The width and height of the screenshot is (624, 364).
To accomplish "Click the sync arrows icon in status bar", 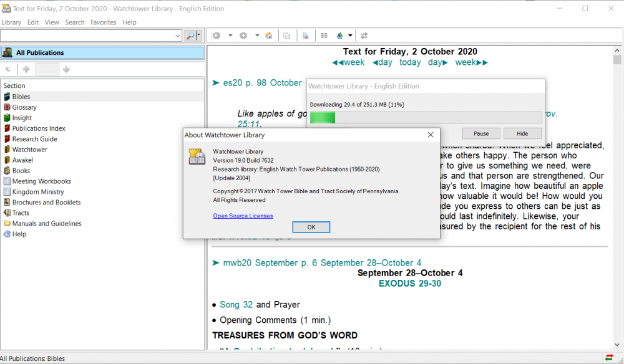I will click(608, 358).
